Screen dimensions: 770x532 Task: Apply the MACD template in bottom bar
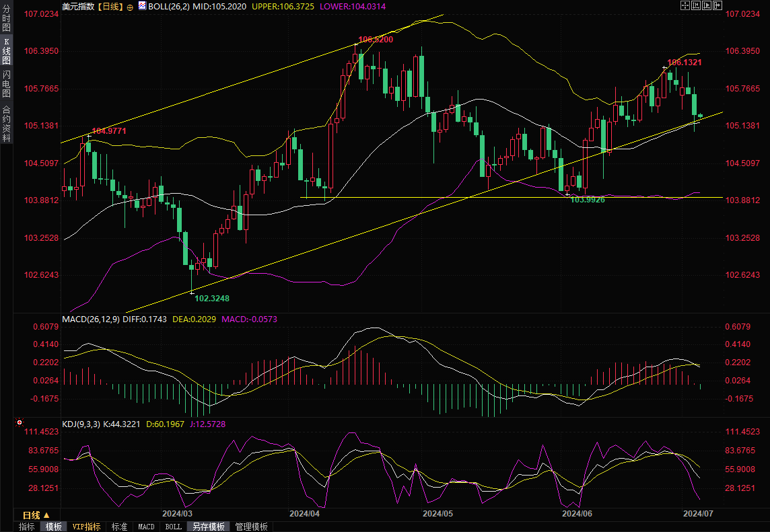(x=146, y=527)
